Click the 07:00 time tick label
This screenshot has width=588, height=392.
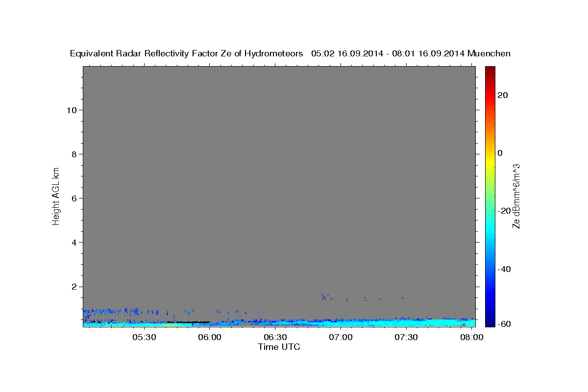point(341,337)
